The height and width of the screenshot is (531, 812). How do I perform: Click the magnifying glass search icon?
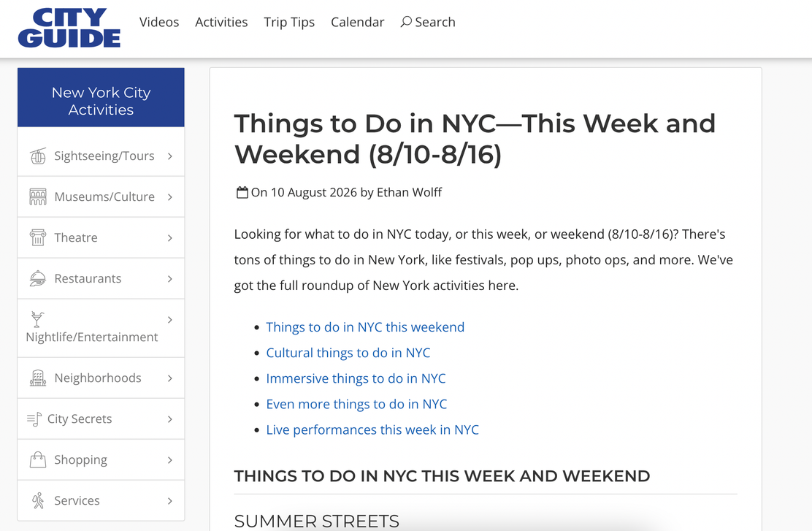406,22
